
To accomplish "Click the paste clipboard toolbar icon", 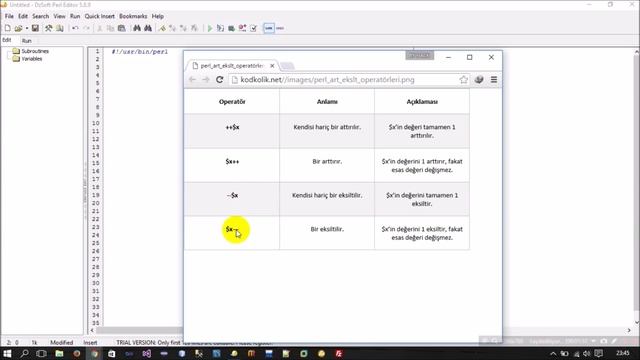I will (x=122, y=28).
